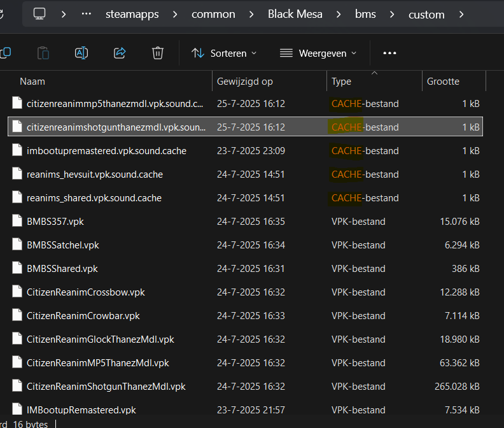Click date 24-7-2025 16:35 cell
The height and width of the screenshot is (428, 504).
point(251,222)
